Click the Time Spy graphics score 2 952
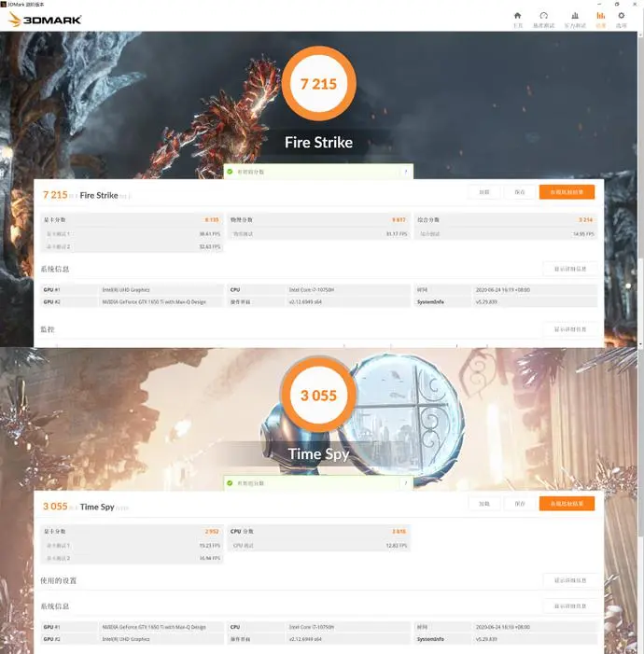 212,532
